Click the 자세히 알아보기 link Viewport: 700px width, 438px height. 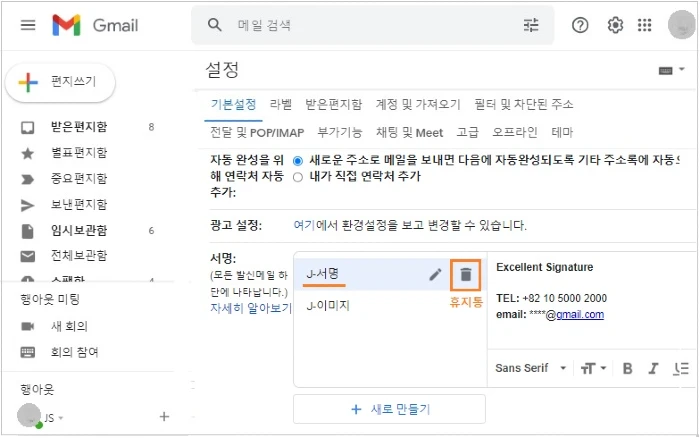(251, 308)
